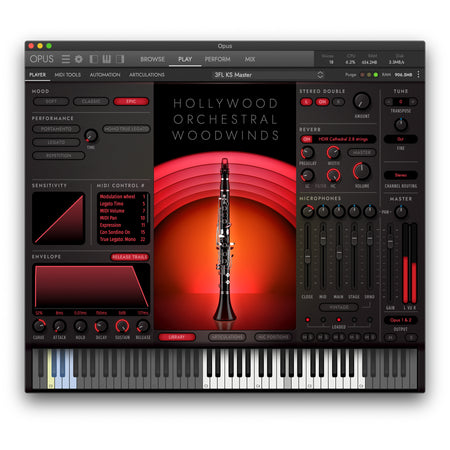Click the reverb Volume knob
Screen dimensions: 450x450
pyautogui.click(x=362, y=171)
